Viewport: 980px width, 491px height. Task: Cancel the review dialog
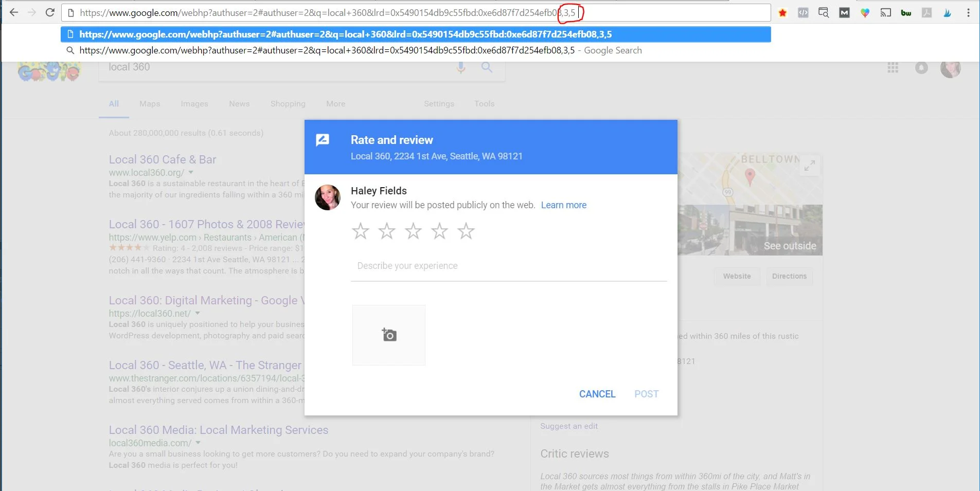pos(597,394)
